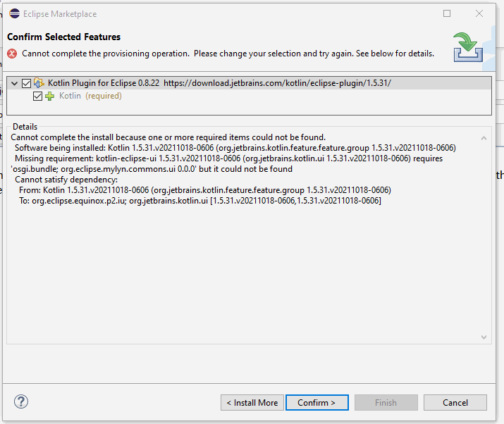Click the green install arrow banner icon
The image size is (504, 424).
[468, 47]
